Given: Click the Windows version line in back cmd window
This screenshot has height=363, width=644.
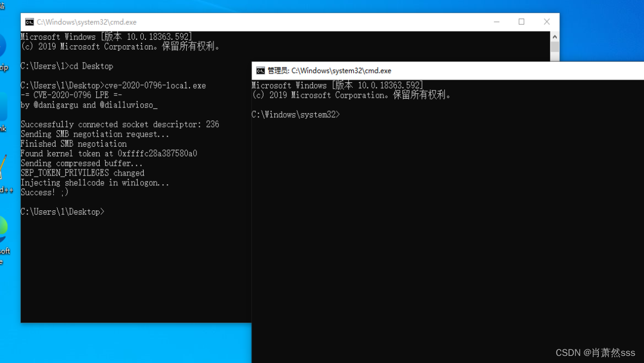Looking at the screenshot, I should point(106,37).
